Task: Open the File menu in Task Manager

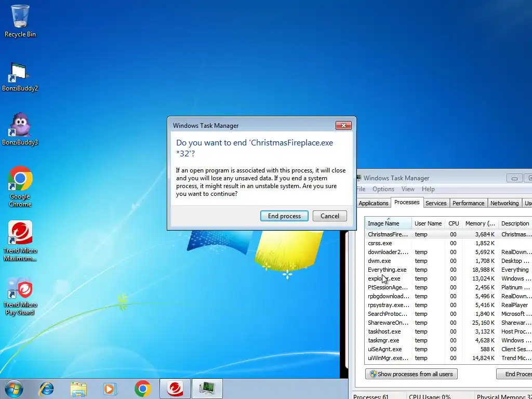Action: point(361,189)
